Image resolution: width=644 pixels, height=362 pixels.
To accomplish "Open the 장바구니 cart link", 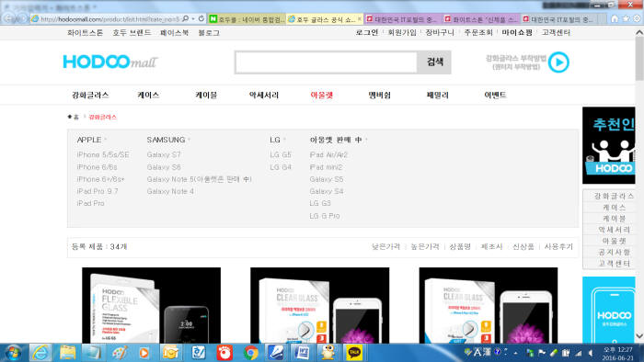I will tap(440, 32).
